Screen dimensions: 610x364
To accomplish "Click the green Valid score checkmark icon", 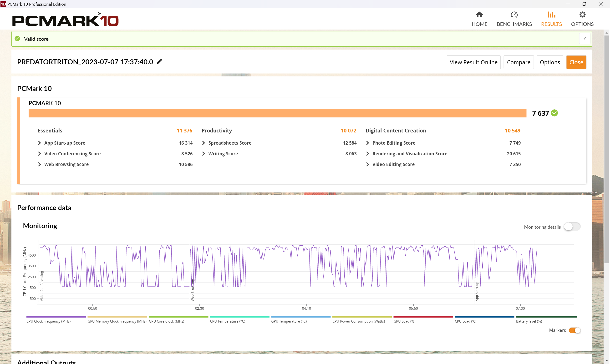I will (17, 39).
